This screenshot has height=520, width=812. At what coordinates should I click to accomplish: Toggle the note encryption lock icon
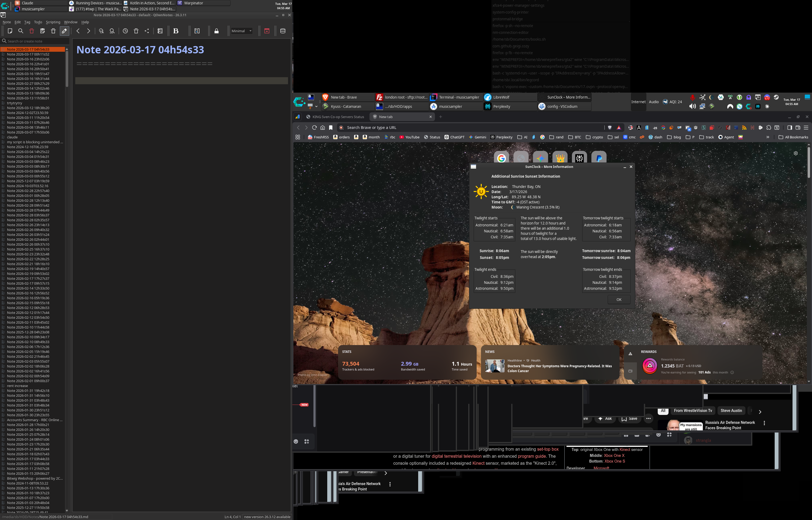pyautogui.click(x=217, y=31)
